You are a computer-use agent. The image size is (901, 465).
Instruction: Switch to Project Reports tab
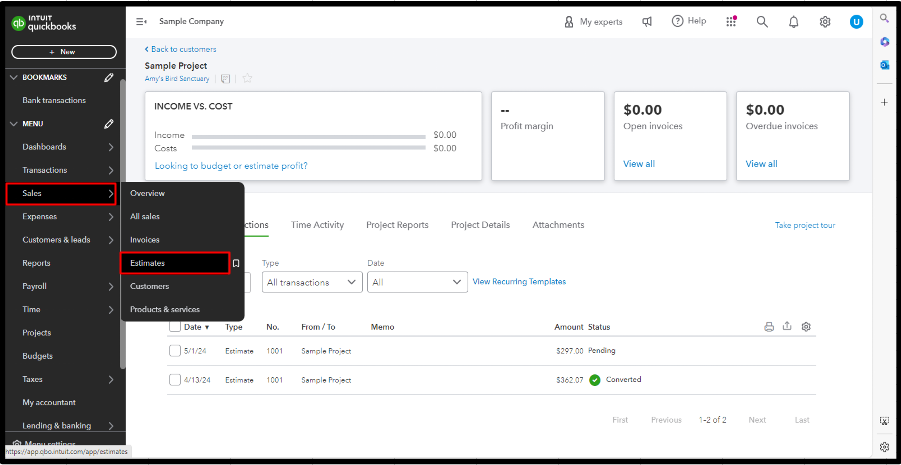[x=397, y=225]
